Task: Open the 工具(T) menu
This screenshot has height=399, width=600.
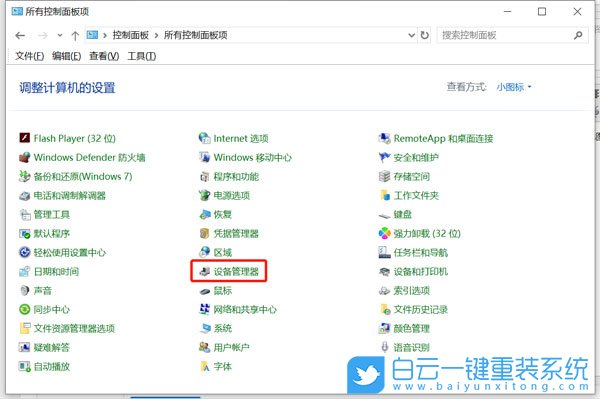Action: click(x=142, y=56)
